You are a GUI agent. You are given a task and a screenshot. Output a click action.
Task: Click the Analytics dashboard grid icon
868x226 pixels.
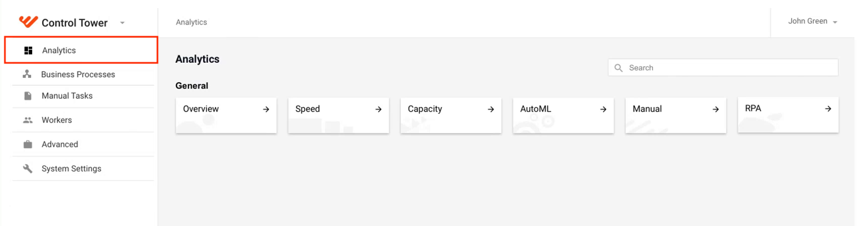point(28,50)
